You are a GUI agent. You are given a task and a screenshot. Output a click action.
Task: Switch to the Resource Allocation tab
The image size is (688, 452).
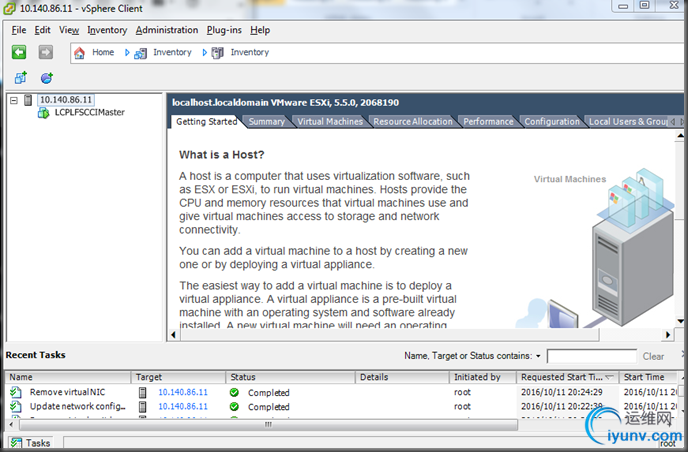[x=413, y=122]
